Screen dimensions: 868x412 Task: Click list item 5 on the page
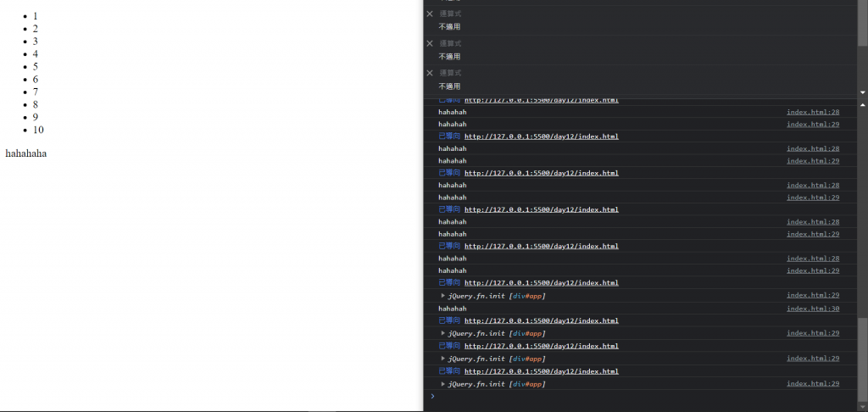pos(36,67)
